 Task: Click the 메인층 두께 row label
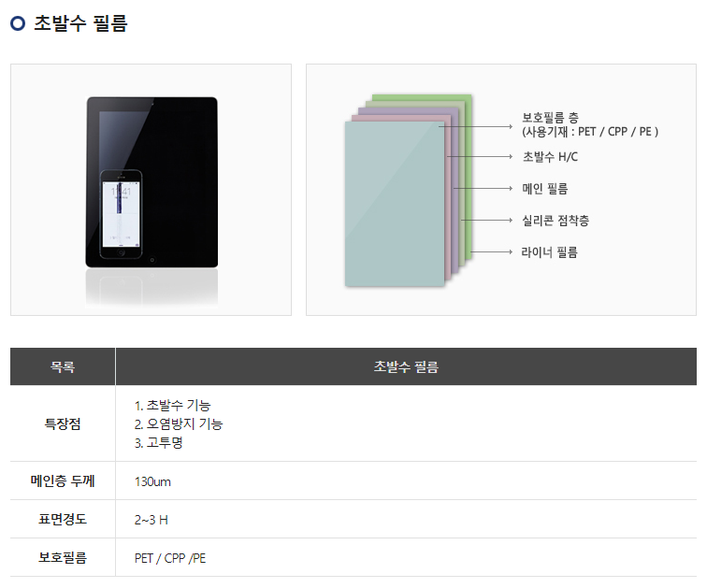(63, 480)
